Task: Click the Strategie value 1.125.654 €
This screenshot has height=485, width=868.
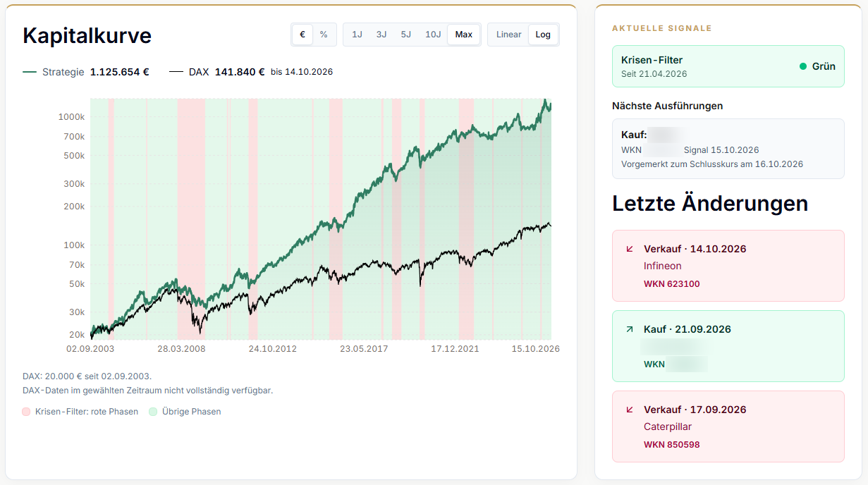Action: click(120, 72)
